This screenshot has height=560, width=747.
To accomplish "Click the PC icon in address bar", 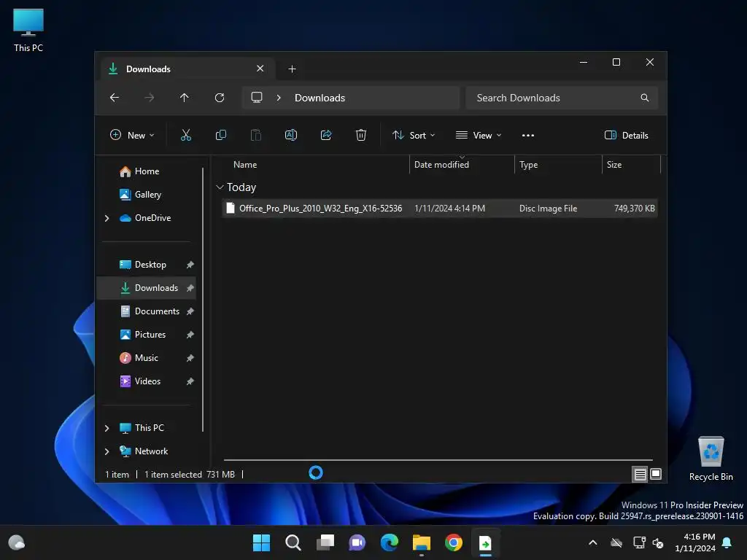I will [257, 98].
